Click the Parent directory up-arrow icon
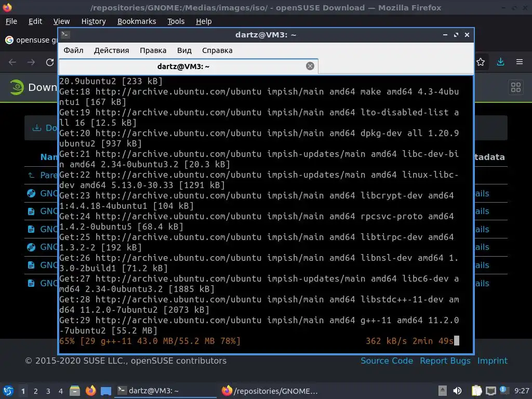This screenshot has height=399, width=532. point(31,175)
